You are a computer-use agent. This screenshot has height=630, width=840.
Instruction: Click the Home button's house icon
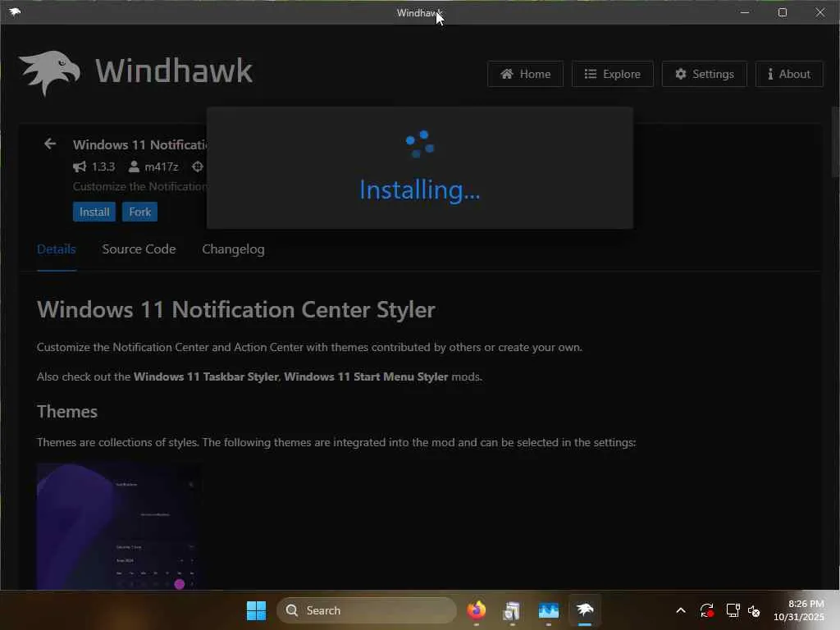507,74
